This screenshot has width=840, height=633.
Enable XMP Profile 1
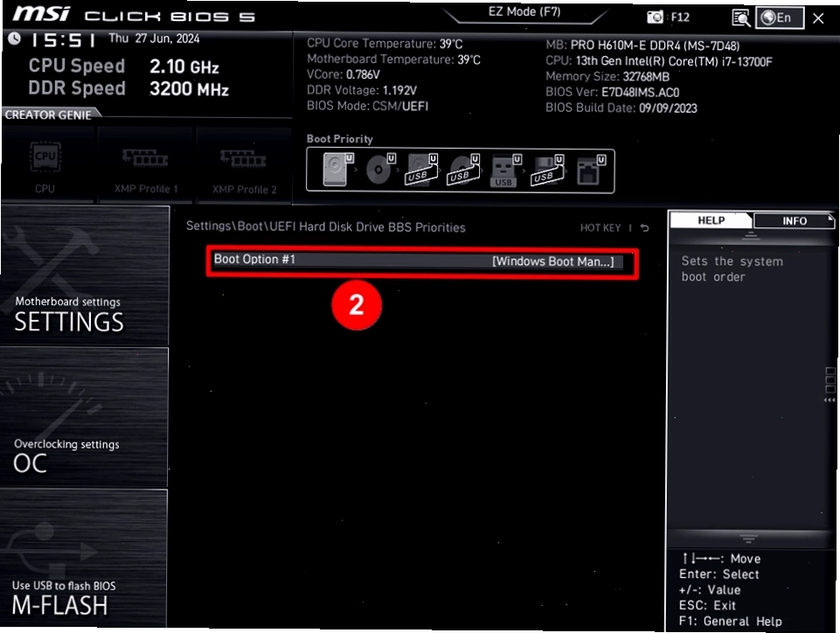(x=145, y=165)
